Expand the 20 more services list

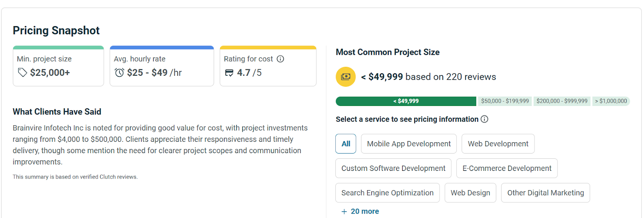pos(365,212)
